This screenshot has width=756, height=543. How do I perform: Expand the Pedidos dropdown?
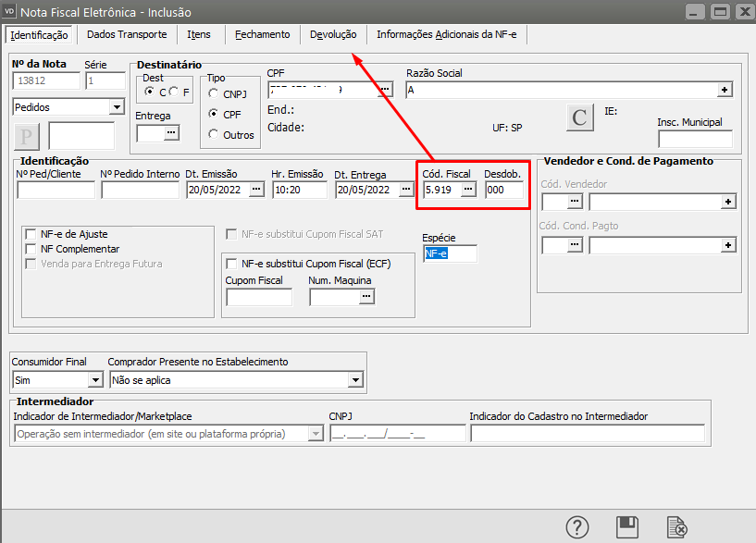coord(116,107)
